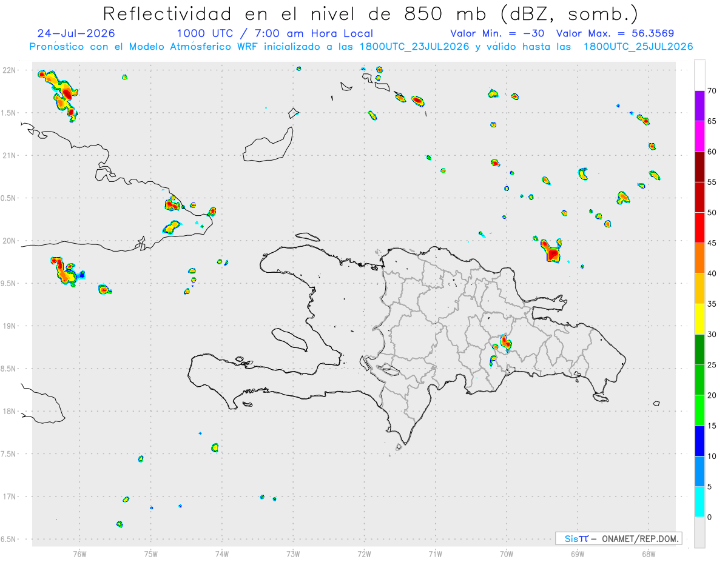Click the '18N' latitude label
The image size is (728, 562).
pyautogui.click(x=10, y=411)
